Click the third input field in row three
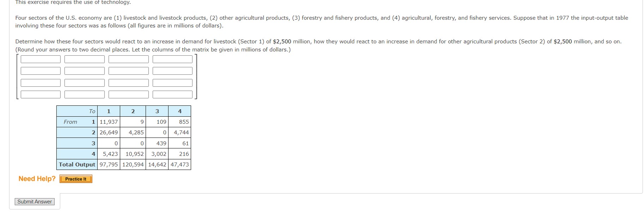 [x=128, y=83]
